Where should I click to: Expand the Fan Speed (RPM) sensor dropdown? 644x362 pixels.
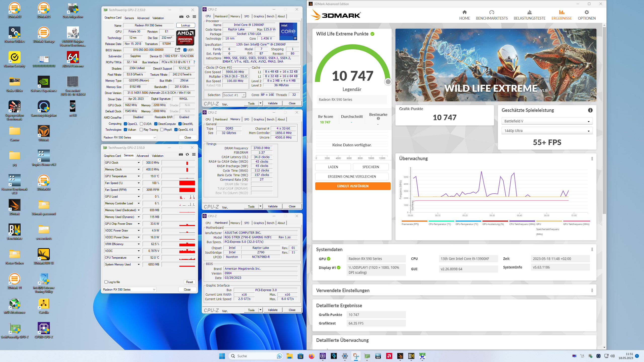(139, 190)
